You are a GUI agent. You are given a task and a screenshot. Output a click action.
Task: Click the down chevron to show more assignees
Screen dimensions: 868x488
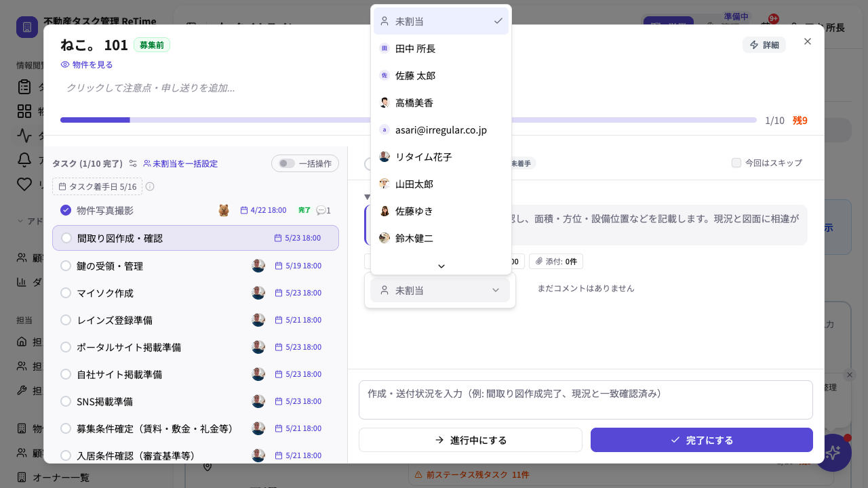tap(441, 266)
